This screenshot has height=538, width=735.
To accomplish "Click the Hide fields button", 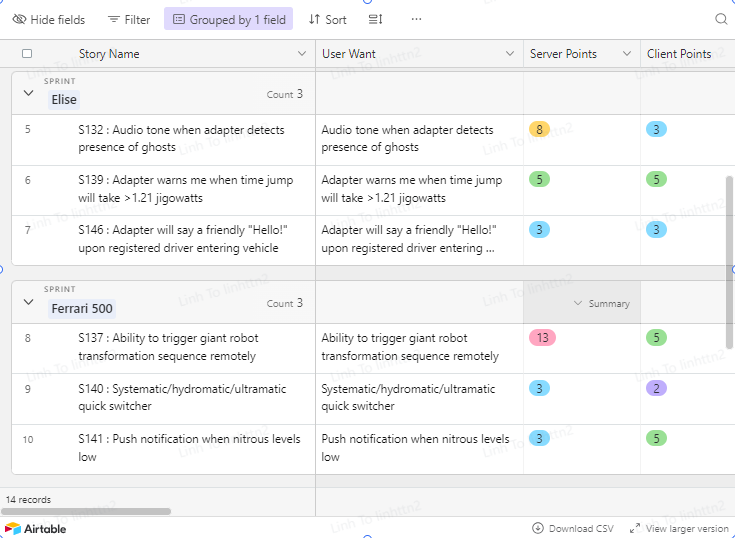I will click(49, 19).
